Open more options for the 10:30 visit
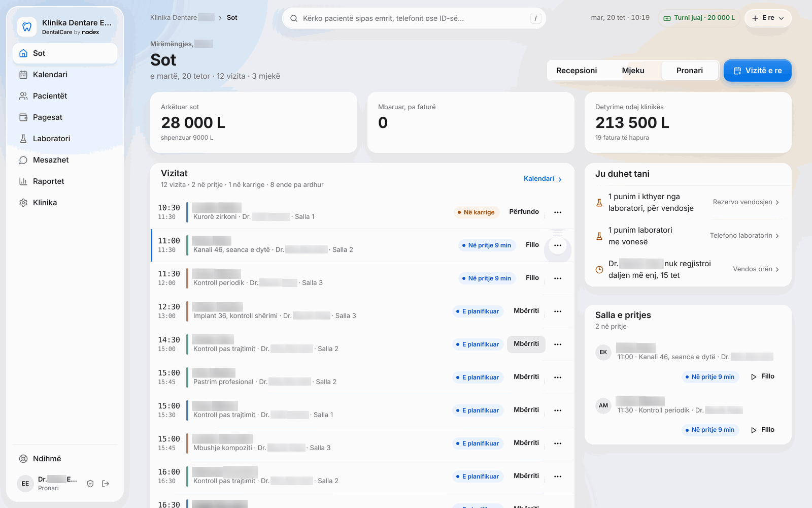The height and width of the screenshot is (508, 812). point(558,212)
